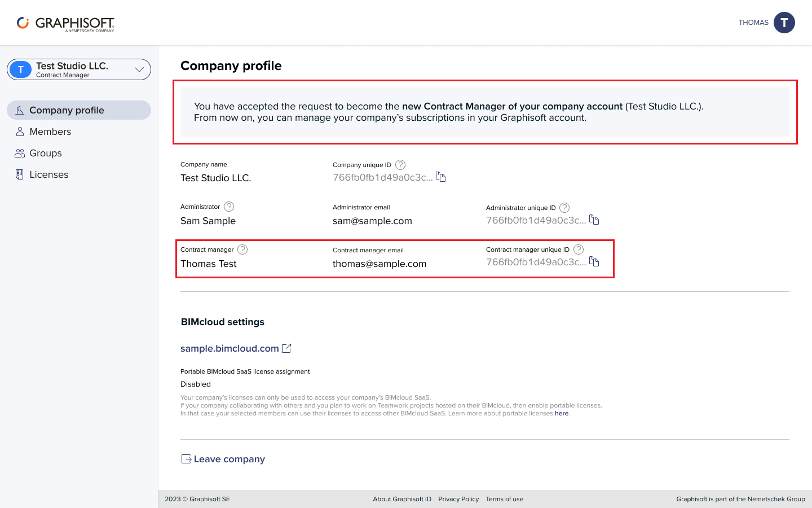This screenshot has width=812, height=508.
Task: Click 'Portable BIMcloud SaaS license assignment' label
Action: coord(245,371)
